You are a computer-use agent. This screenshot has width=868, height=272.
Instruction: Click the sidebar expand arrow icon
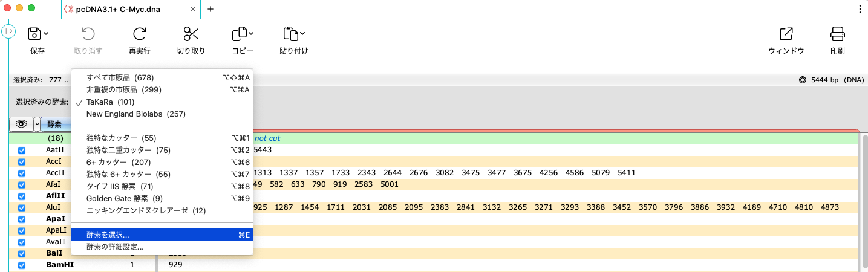point(8,31)
